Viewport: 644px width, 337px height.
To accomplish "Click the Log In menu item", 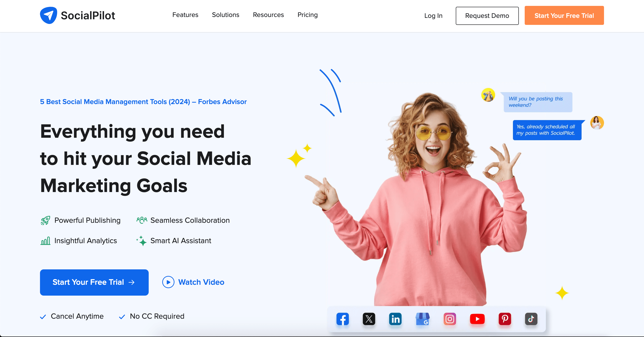I will click(x=434, y=15).
